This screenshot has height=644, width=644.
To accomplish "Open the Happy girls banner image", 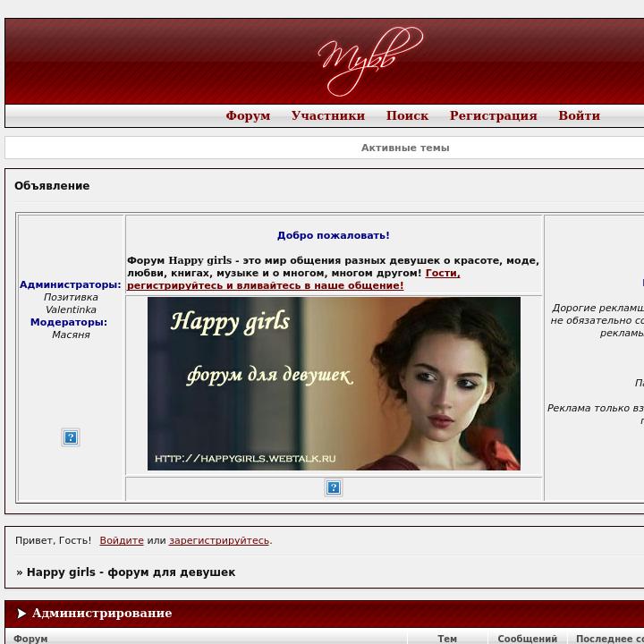I will point(334,384).
